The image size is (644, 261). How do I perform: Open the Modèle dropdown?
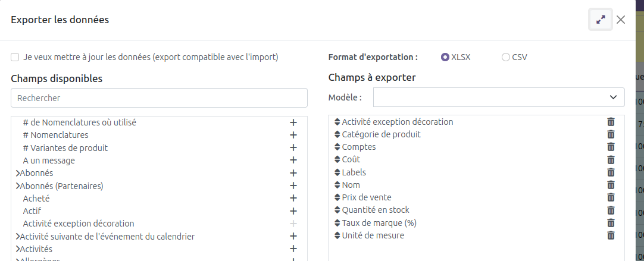[499, 98]
